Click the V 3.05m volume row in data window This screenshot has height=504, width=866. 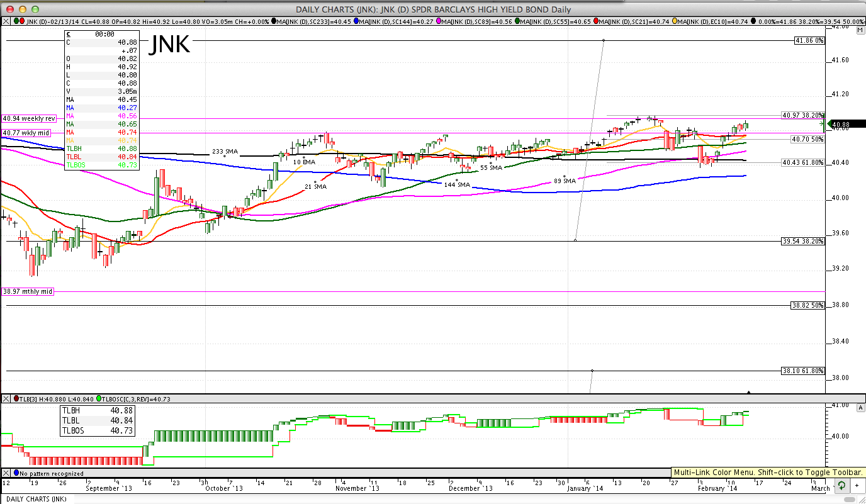tap(101, 91)
